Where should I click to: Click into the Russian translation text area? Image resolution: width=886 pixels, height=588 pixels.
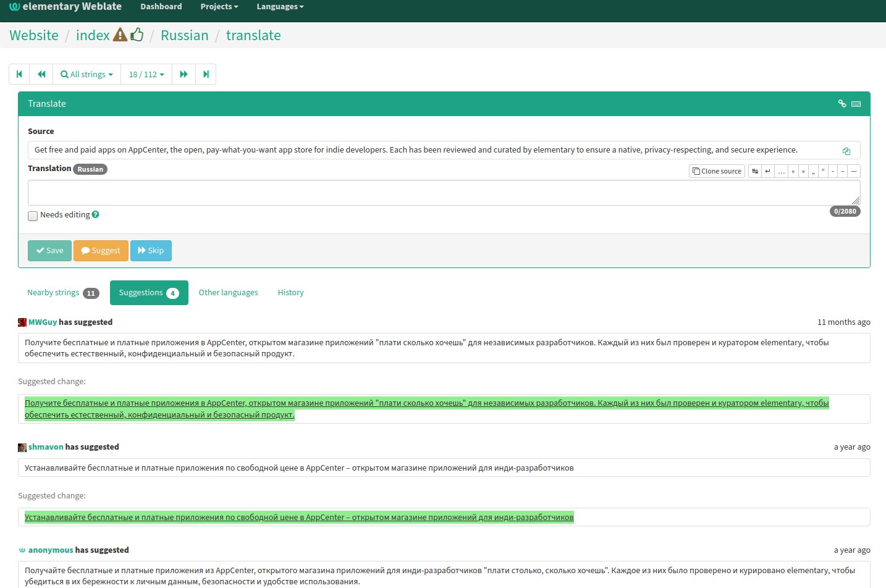click(x=444, y=193)
